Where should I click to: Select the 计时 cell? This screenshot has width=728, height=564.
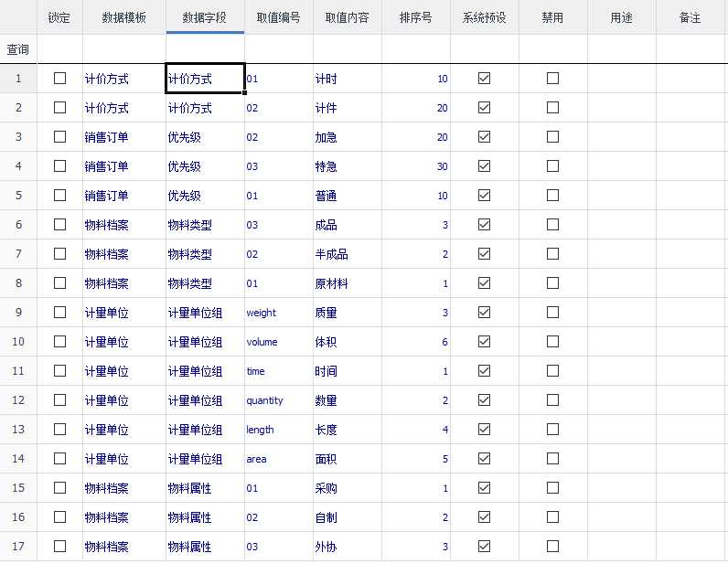pos(348,78)
